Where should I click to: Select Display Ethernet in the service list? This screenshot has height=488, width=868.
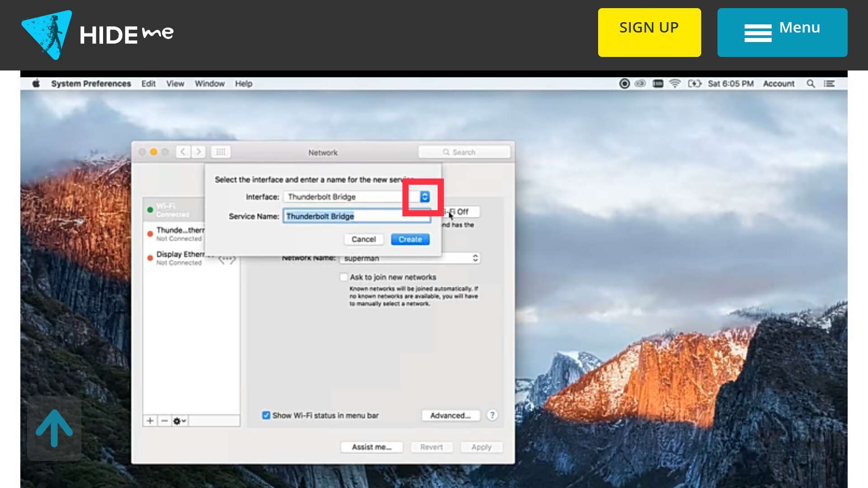[179, 258]
